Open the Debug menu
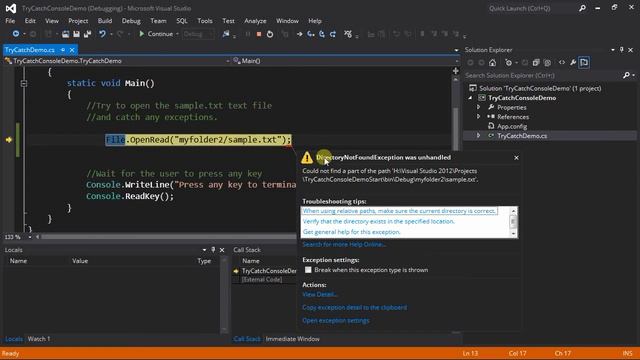The image size is (640, 360). click(x=131, y=21)
